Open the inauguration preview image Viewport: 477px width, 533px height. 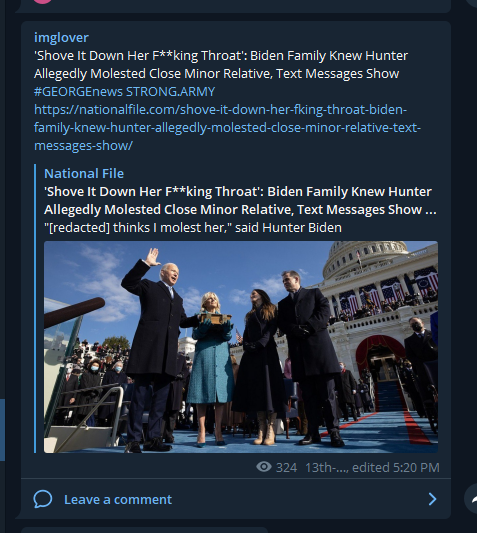241,347
